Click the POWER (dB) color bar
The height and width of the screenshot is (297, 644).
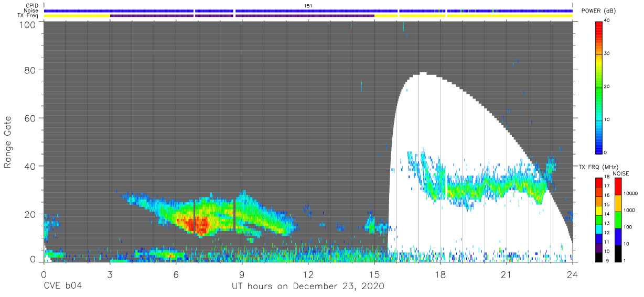tap(599, 87)
